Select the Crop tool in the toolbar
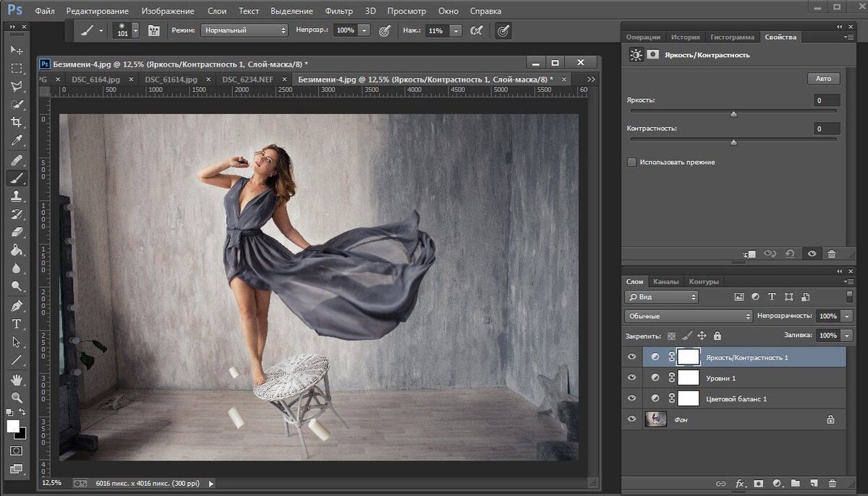The image size is (868, 496). 17,122
